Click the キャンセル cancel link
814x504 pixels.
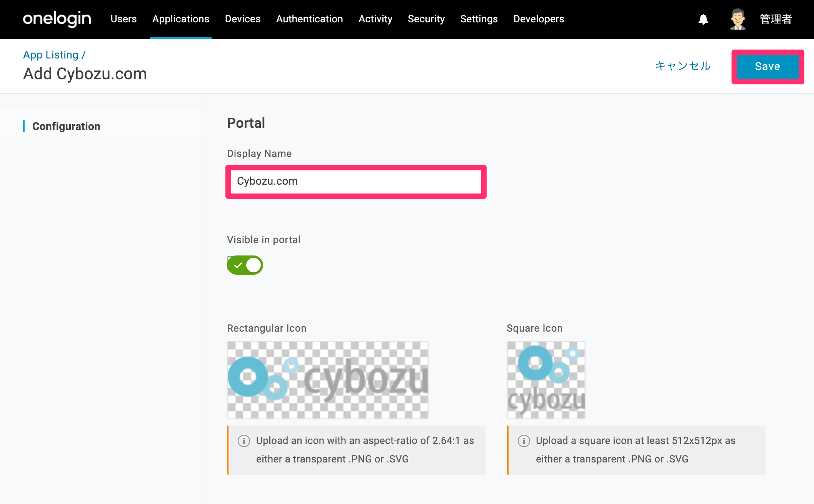pyautogui.click(x=683, y=66)
